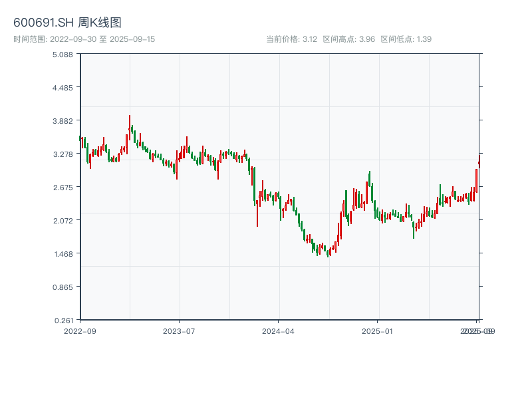Click the 2024-04 x-axis date label

click(x=279, y=331)
